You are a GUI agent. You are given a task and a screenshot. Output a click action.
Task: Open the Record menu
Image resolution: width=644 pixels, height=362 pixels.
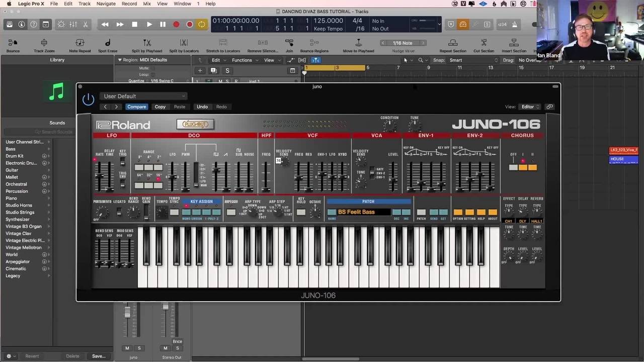coord(129,4)
